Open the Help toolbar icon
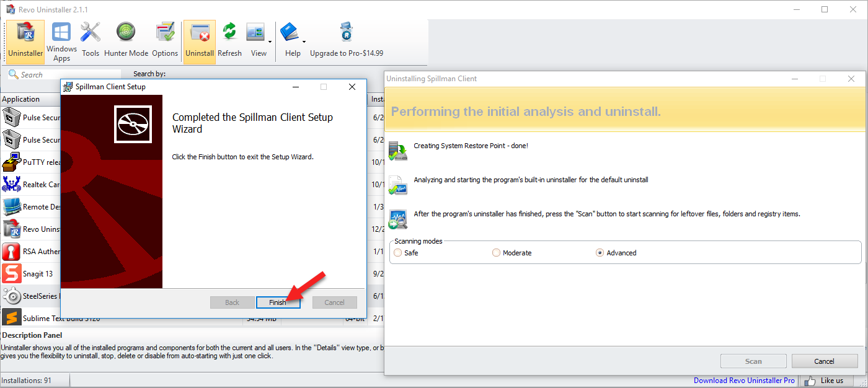Image resolution: width=868 pixels, height=388 pixels. pyautogui.click(x=291, y=41)
